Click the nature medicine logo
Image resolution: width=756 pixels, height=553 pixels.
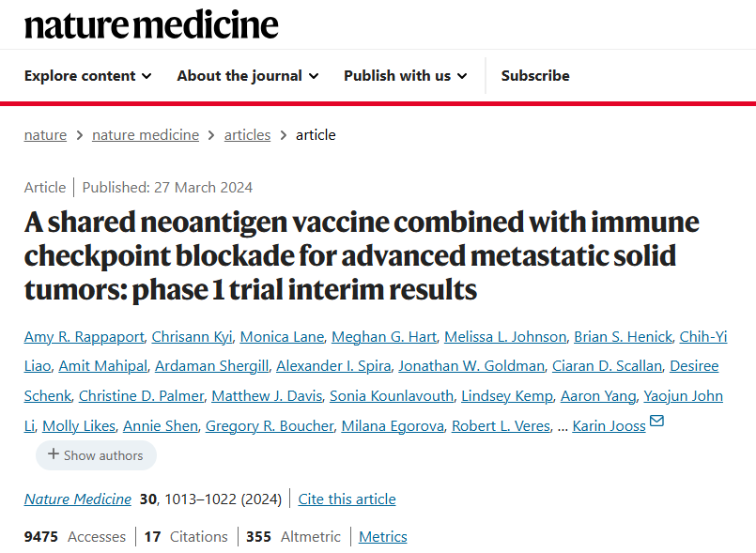coord(151,24)
